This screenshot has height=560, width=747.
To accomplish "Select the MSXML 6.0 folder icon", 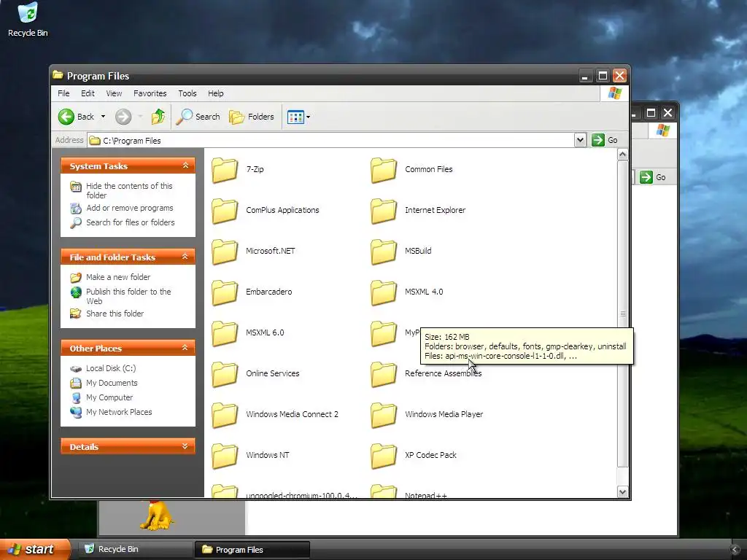I will [x=225, y=333].
